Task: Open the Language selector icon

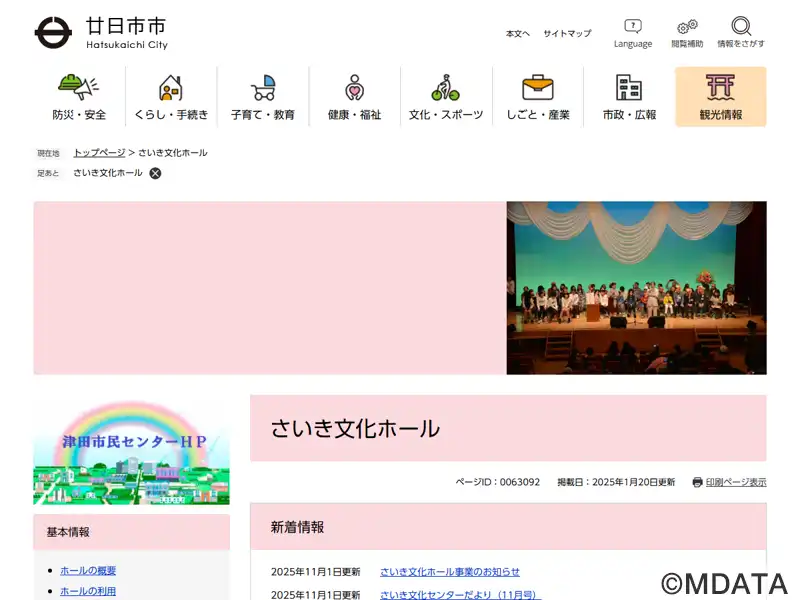Action: point(633,26)
